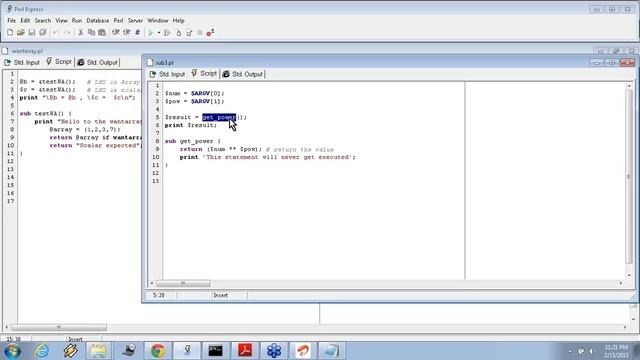Click the Perl Express taskbar button
The image size is (640, 360).
click(187, 351)
